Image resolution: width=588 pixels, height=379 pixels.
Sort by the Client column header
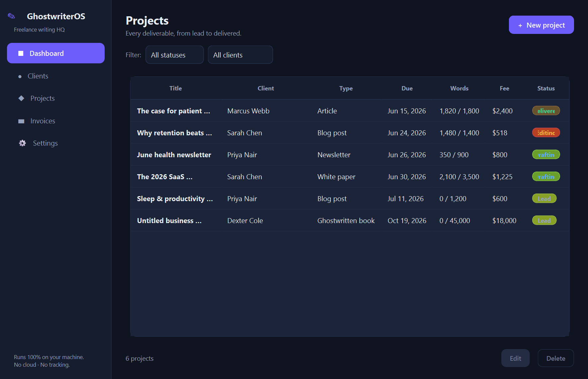tap(266, 88)
